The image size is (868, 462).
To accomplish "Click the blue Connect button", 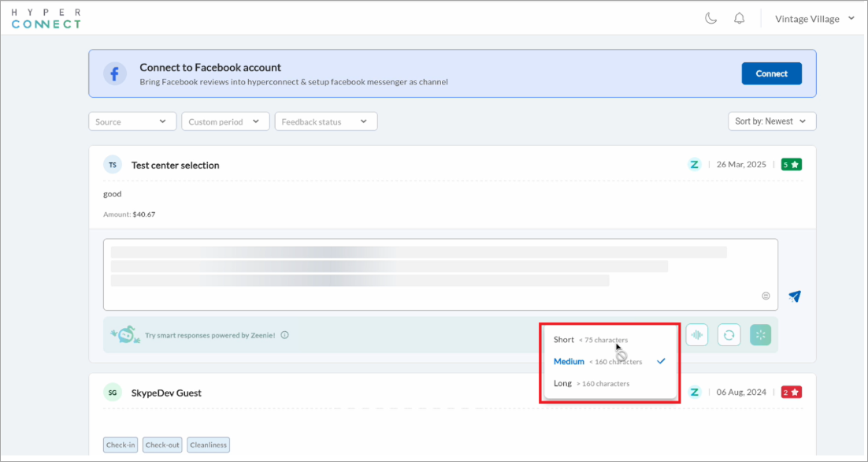I will (x=772, y=73).
